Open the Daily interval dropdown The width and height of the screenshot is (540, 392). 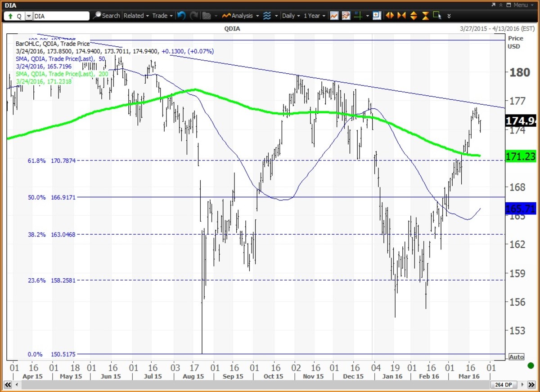[291, 16]
